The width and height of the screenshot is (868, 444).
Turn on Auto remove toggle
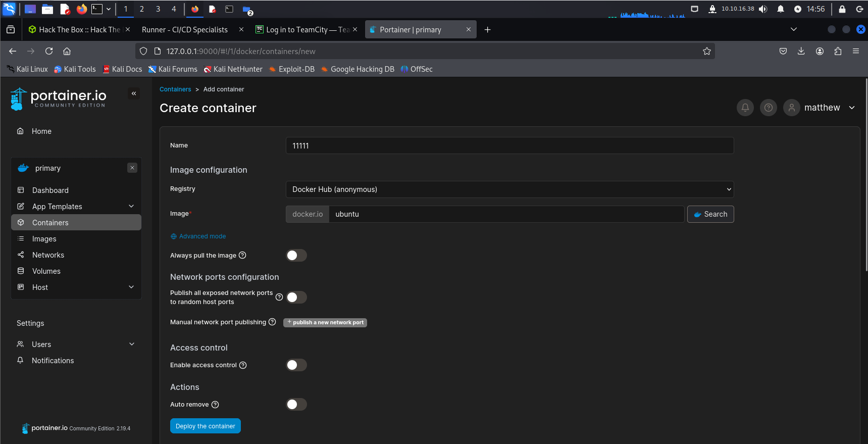coord(296,405)
